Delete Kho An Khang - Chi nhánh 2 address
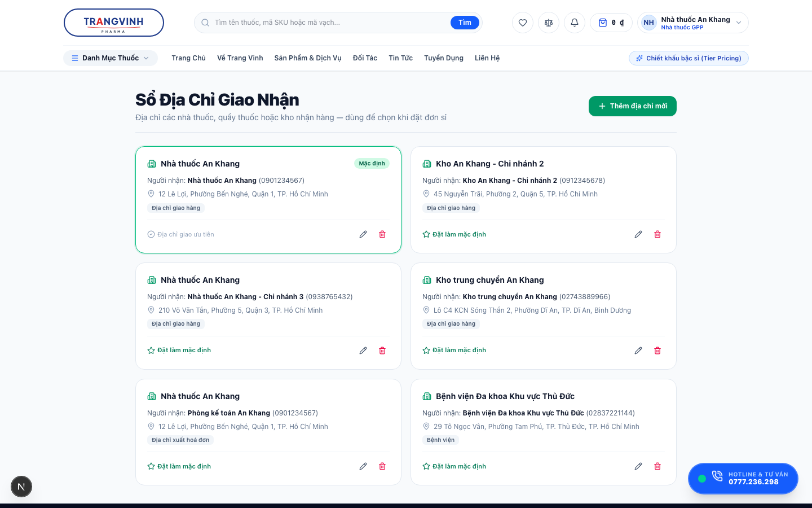Viewport: 812px width, 508px height. click(657, 234)
